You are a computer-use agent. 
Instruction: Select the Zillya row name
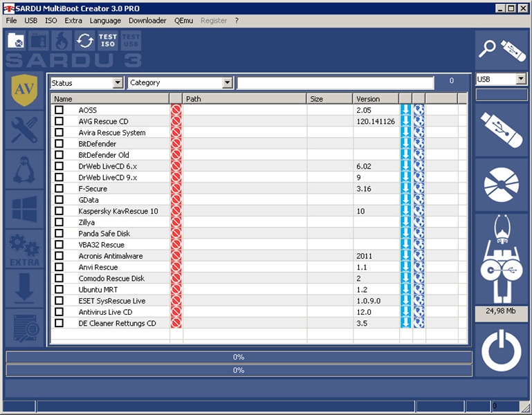[86, 222]
